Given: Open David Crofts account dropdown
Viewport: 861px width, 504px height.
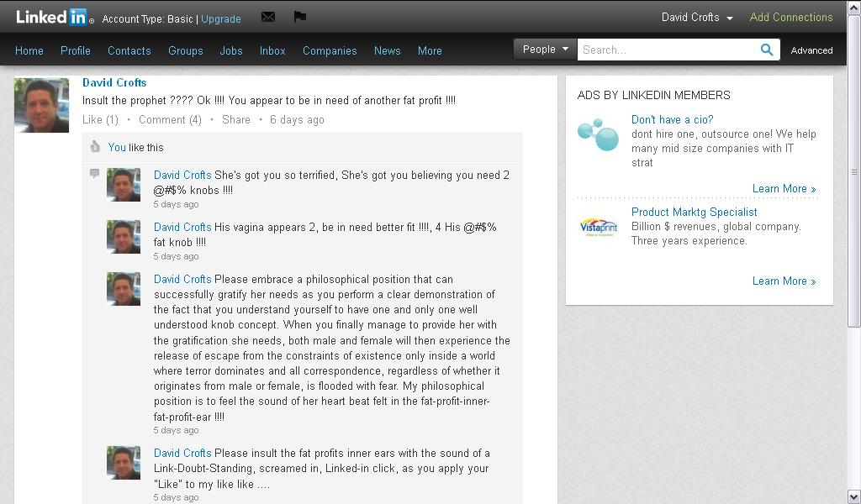Looking at the screenshot, I should tap(697, 18).
